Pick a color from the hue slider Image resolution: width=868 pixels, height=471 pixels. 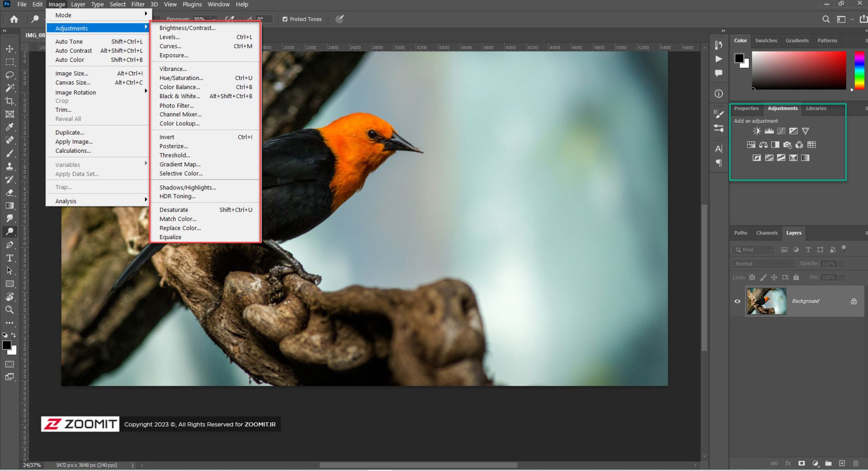click(859, 70)
